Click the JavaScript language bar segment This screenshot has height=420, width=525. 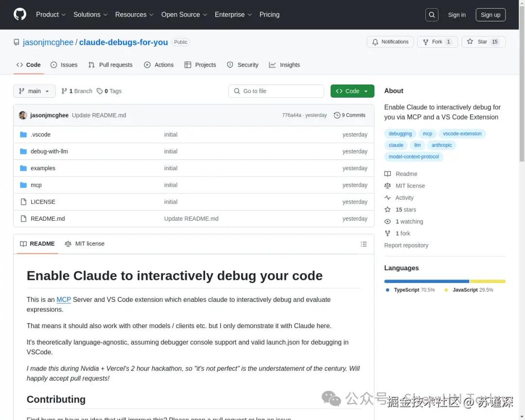[488, 281]
